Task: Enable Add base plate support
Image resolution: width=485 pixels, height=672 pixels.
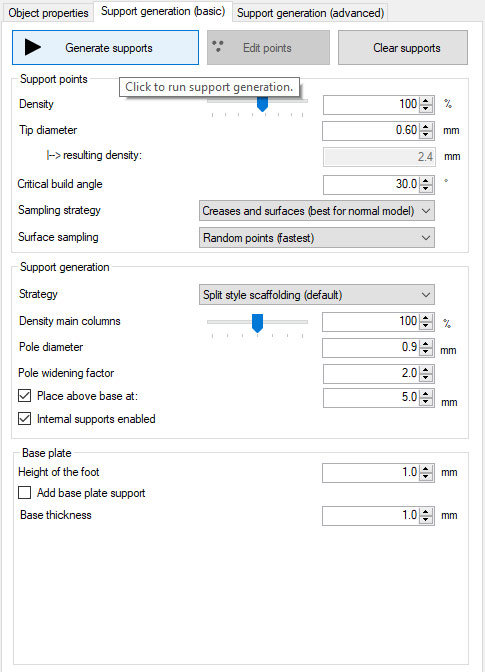Action: pyautogui.click(x=24, y=493)
